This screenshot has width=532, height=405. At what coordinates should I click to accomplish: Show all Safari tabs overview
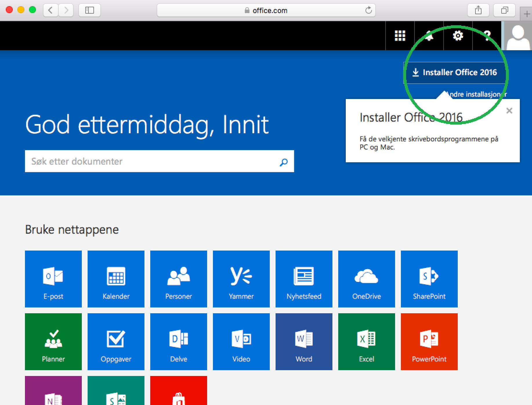coord(504,10)
